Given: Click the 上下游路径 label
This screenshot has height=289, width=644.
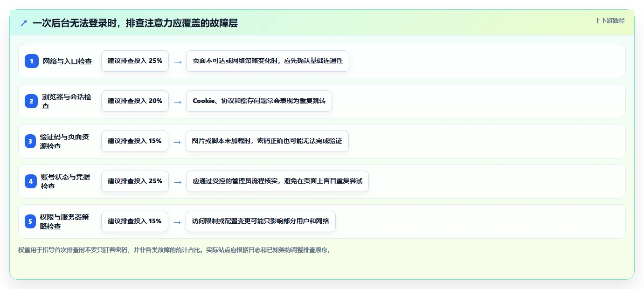Looking at the screenshot, I should [609, 21].
